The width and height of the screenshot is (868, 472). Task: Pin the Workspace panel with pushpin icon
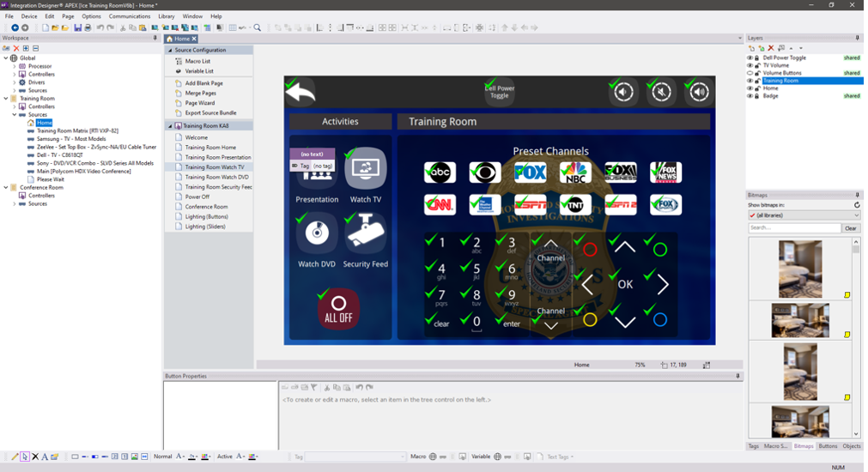155,38
